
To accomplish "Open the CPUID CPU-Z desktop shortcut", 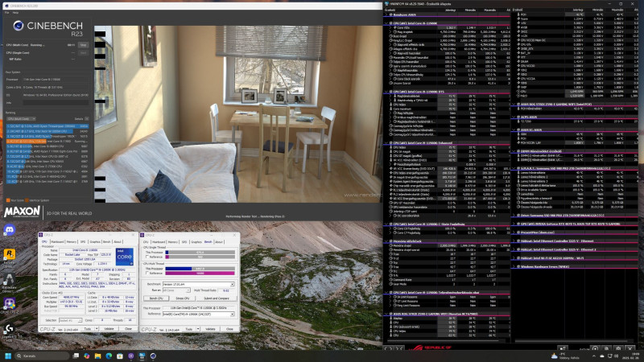I will click(x=9, y=304).
